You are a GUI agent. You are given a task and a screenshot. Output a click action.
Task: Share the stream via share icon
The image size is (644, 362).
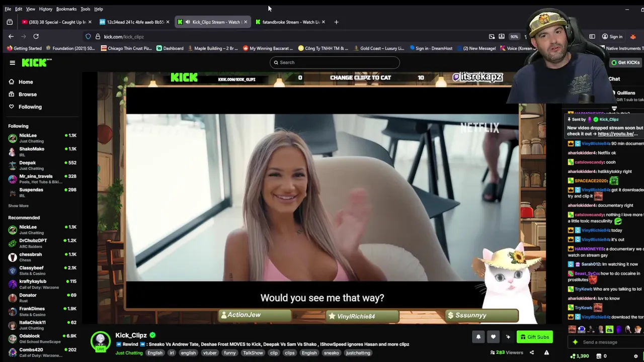point(531,352)
